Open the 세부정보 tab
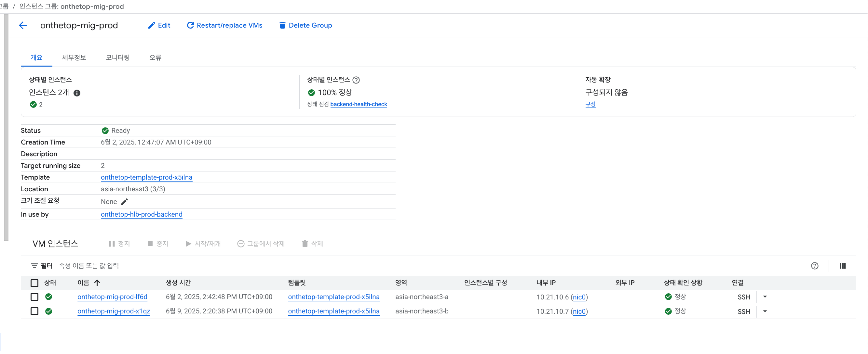This screenshot has height=354, width=868. coord(74,57)
